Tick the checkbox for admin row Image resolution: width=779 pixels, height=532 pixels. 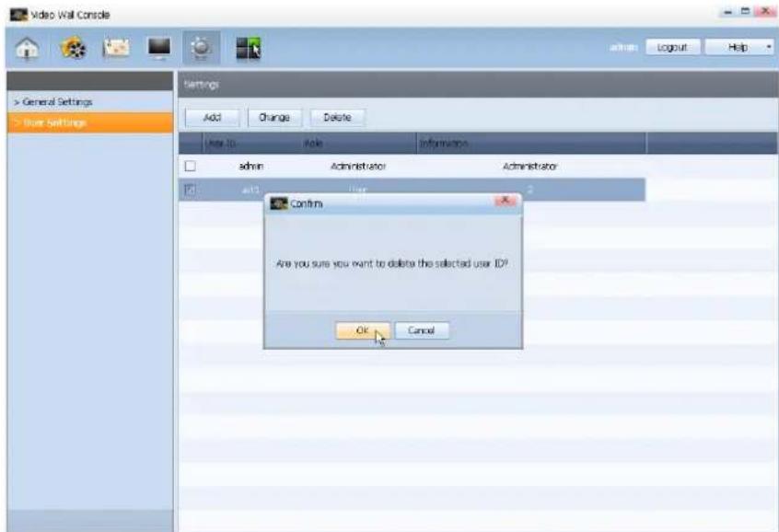(190, 166)
